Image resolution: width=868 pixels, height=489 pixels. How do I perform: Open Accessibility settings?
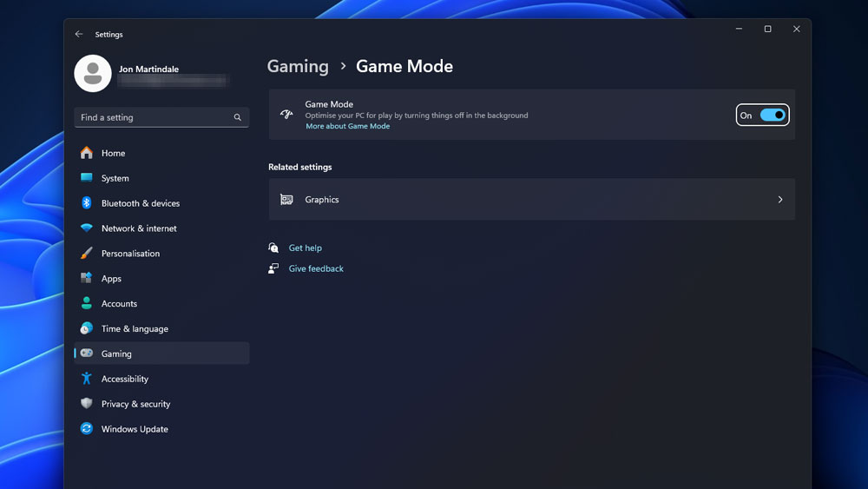tap(161, 378)
